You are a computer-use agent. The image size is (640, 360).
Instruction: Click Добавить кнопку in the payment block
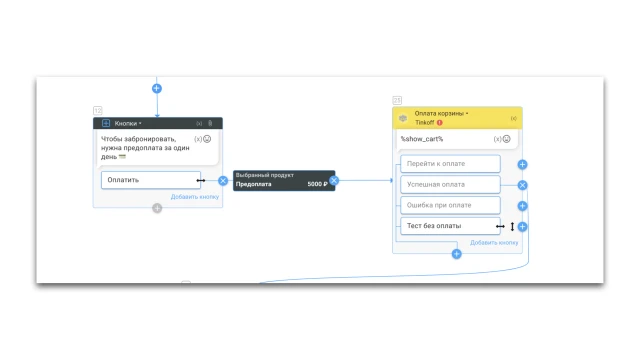pyautogui.click(x=494, y=242)
